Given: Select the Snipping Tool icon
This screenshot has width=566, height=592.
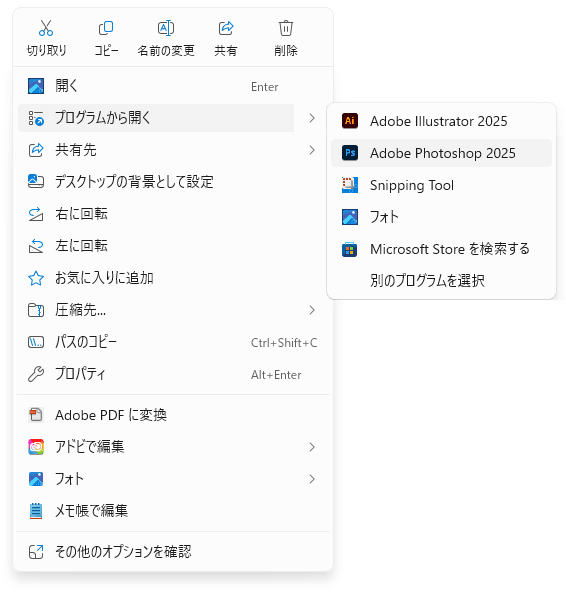Looking at the screenshot, I should coord(350,185).
